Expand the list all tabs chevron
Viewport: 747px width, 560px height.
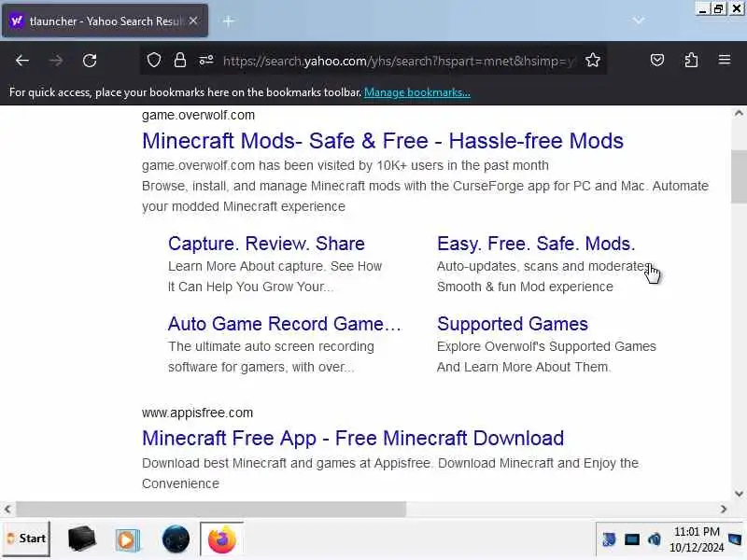coord(639,21)
